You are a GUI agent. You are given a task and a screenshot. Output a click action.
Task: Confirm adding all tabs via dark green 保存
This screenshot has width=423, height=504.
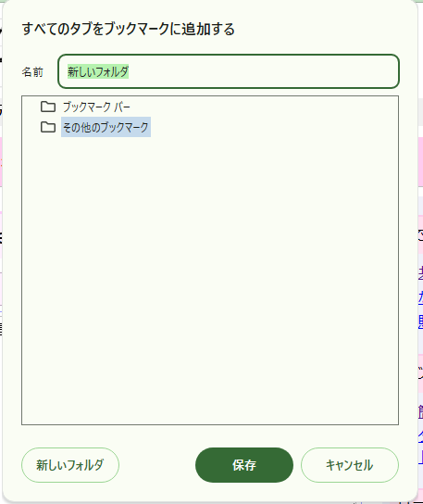click(244, 465)
